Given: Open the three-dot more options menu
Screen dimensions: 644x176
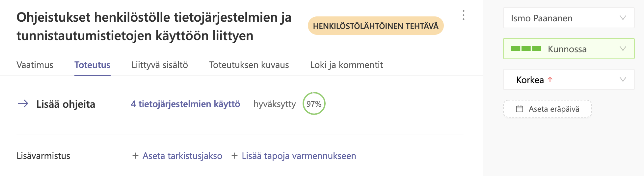Looking at the screenshot, I should (464, 15).
